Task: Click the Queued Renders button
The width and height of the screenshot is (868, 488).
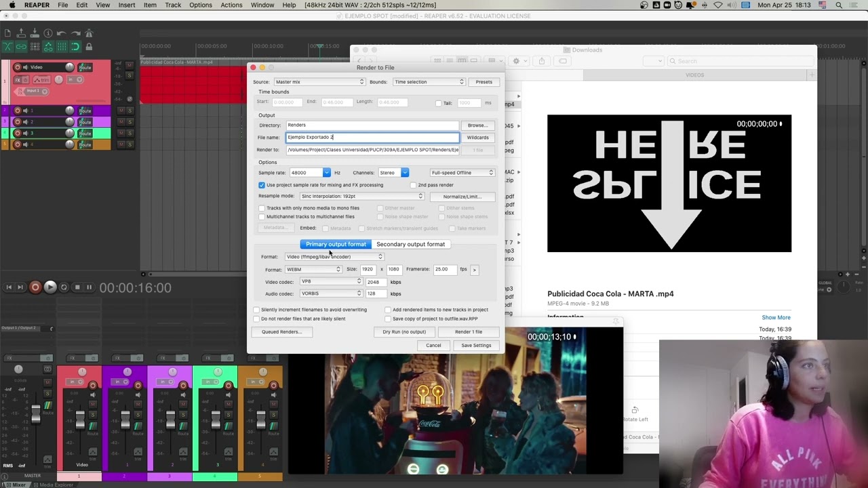Action: coord(281,332)
